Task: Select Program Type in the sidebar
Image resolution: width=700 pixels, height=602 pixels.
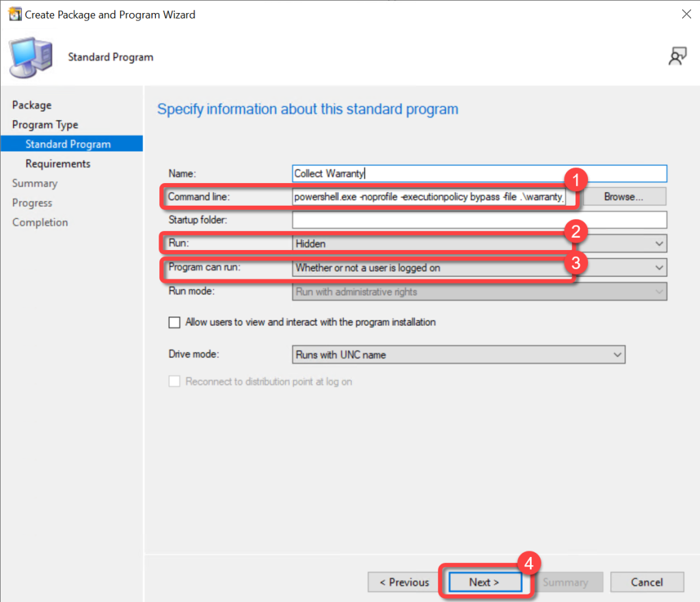Action: tap(45, 125)
